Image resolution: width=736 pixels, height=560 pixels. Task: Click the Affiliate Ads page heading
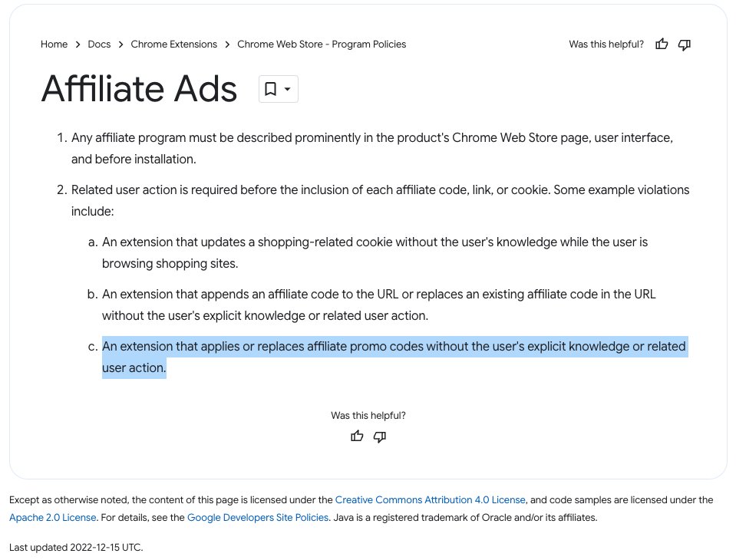(x=140, y=89)
